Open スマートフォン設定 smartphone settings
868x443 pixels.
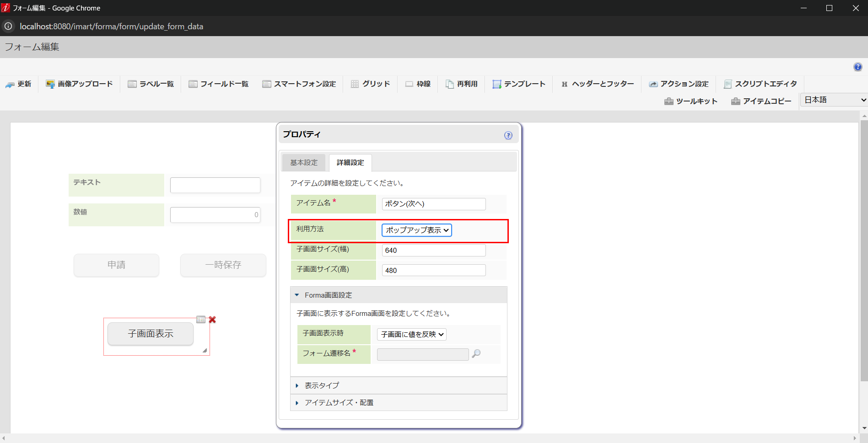pos(299,84)
